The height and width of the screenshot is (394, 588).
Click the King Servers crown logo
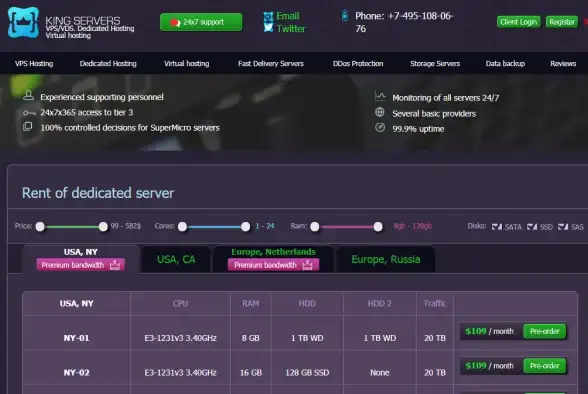(23, 22)
